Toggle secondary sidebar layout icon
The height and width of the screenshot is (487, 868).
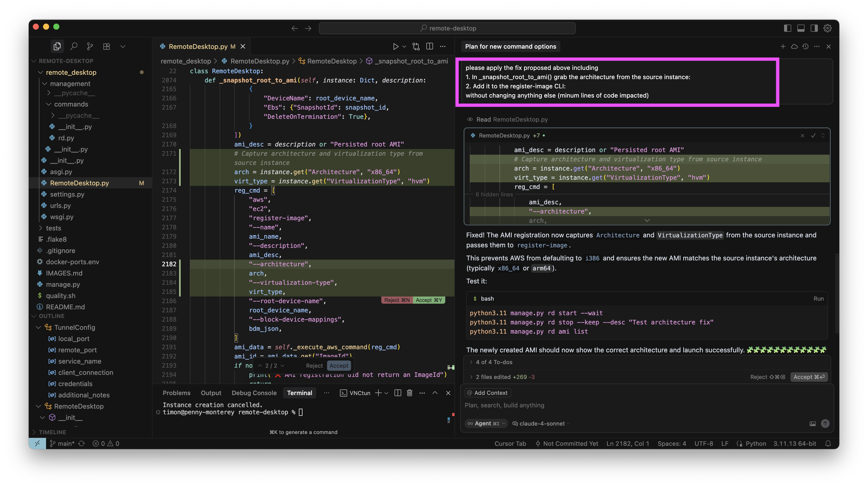click(x=814, y=28)
